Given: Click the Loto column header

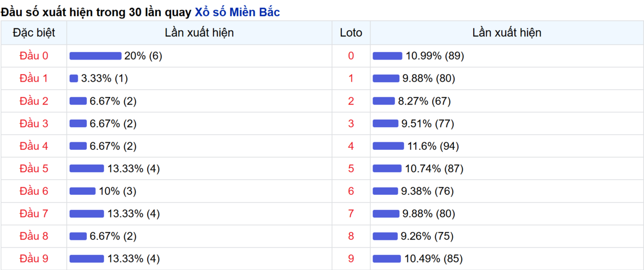Looking at the screenshot, I should [351, 33].
